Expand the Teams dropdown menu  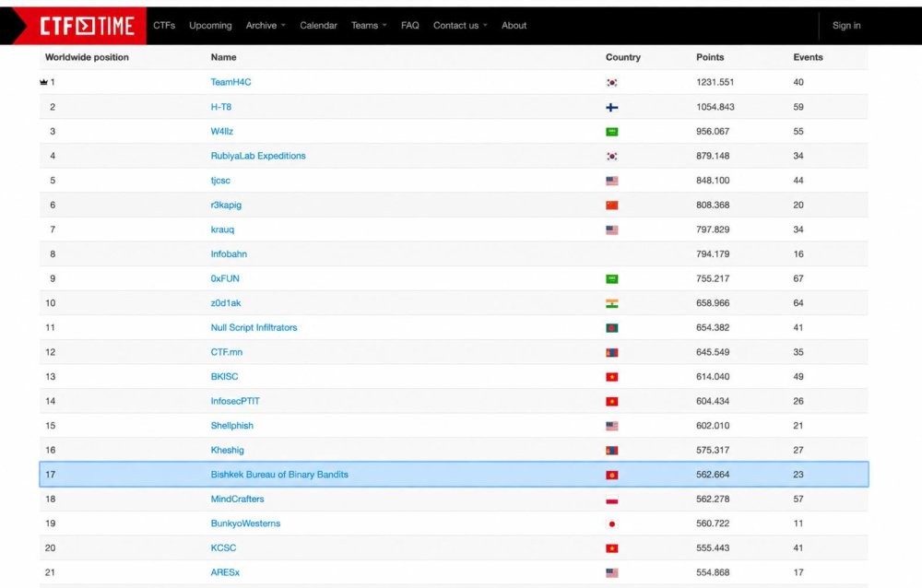coord(369,25)
